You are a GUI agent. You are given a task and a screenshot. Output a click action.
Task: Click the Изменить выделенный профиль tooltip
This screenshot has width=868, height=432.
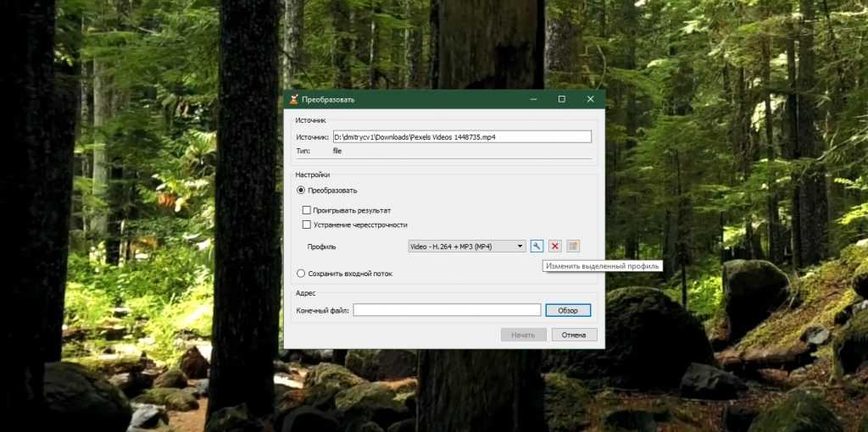click(602, 266)
